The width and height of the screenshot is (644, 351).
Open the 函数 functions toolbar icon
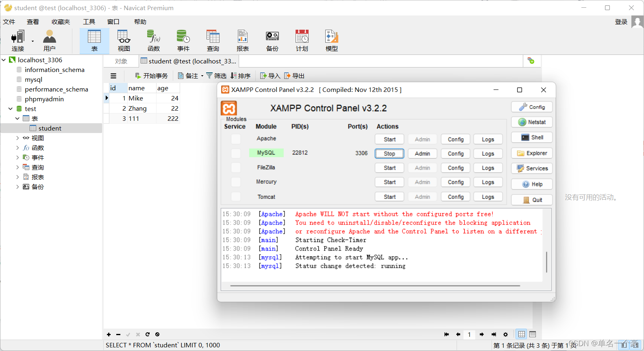(154, 41)
